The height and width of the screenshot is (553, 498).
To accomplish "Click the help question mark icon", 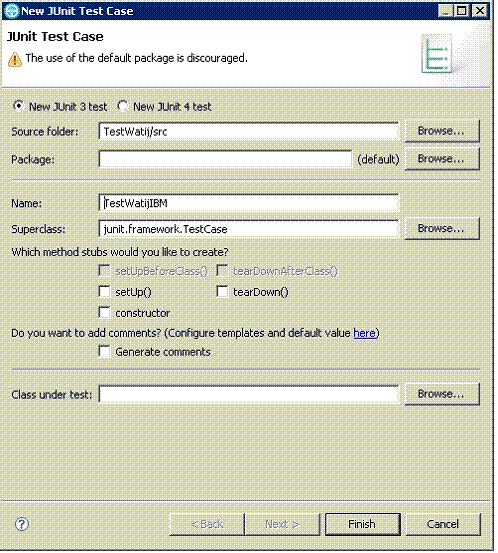I will click(x=22, y=524).
